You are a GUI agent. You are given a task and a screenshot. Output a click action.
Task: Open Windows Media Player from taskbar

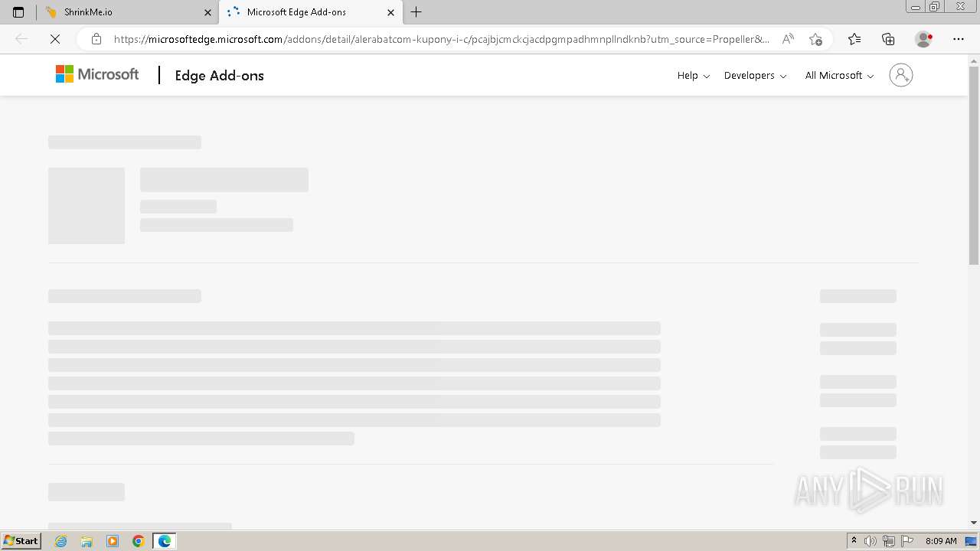tap(113, 541)
